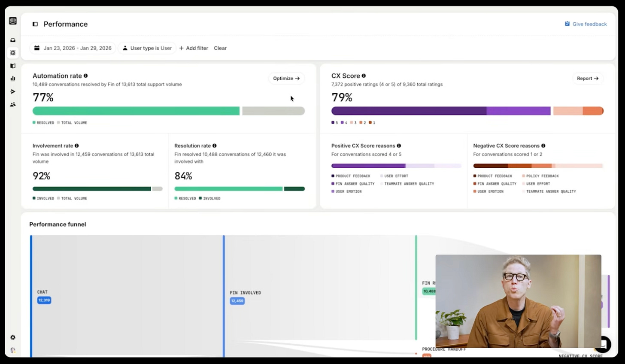Click info icon beside Negative CX Score reasons
Image resolution: width=625 pixels, height=364 pixels.
(543, 146)
